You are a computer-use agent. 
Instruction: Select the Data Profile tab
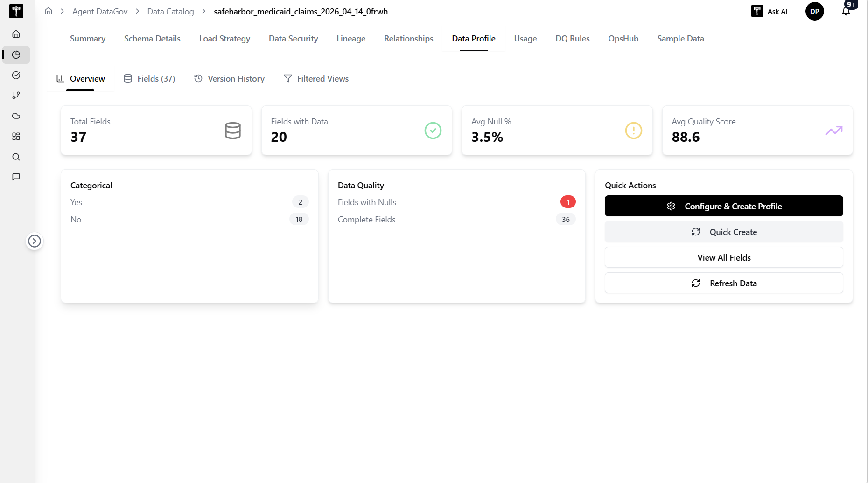474,39
